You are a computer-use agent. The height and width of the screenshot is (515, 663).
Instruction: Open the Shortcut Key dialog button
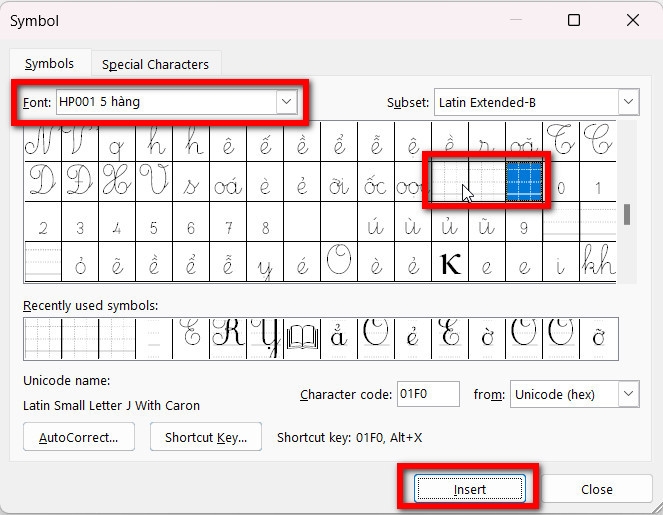[206, 437]
